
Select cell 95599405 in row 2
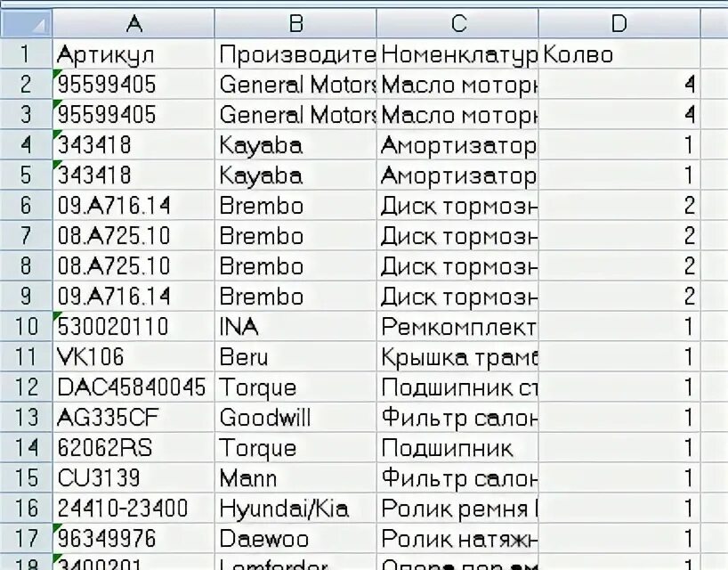click(x=133, y=84)
